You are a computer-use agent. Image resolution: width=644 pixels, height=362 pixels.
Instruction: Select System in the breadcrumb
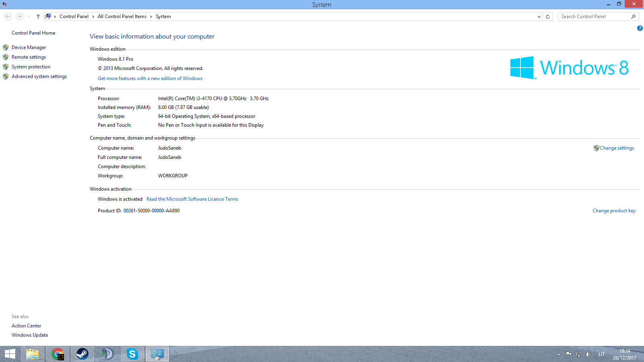(163, 16)
